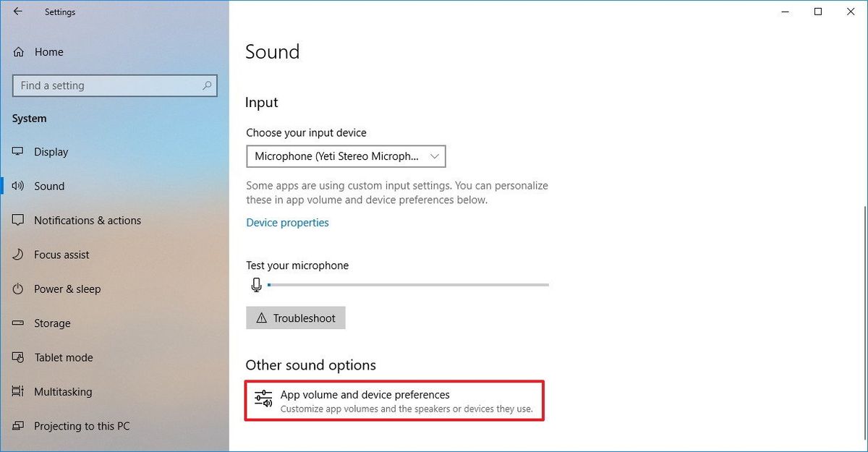Select the Notifications & actions bell icon

point(17,221)
